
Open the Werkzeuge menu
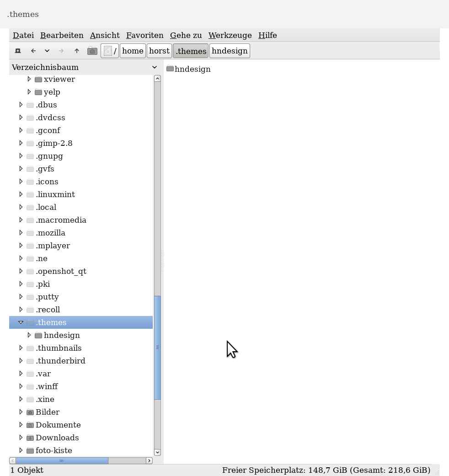pyautogui.click(x=230, y=35)
